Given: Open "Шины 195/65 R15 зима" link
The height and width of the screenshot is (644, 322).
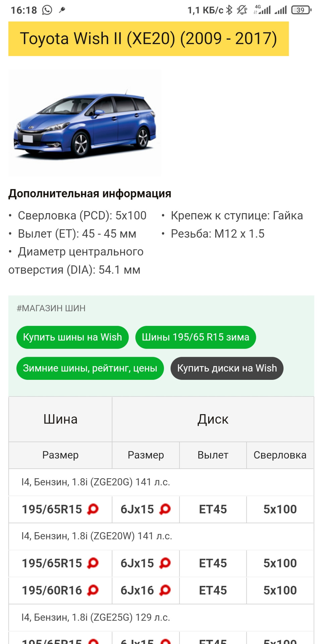Looking at the screenshot, I should [x=196, y=337].
